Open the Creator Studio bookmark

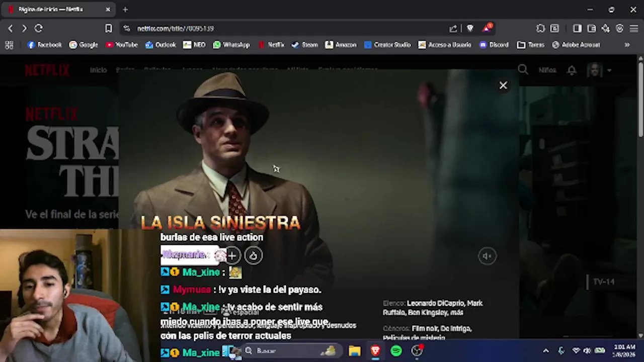[x=387, y=45]
